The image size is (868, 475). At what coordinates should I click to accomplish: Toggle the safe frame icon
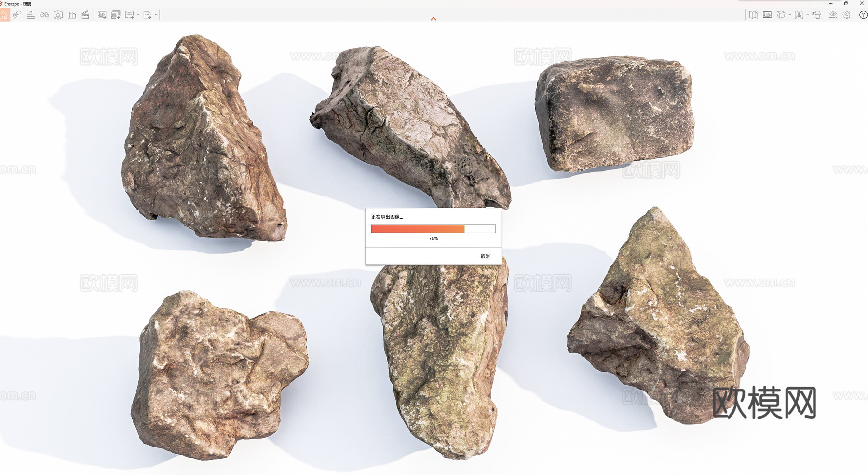coord(58,15)
